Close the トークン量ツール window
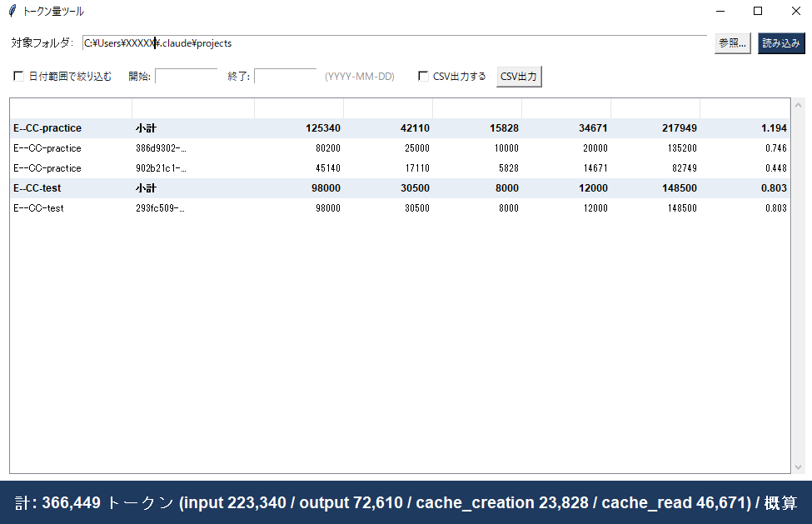The width and height of the screenshot is (812, 524). click(796, 11)
